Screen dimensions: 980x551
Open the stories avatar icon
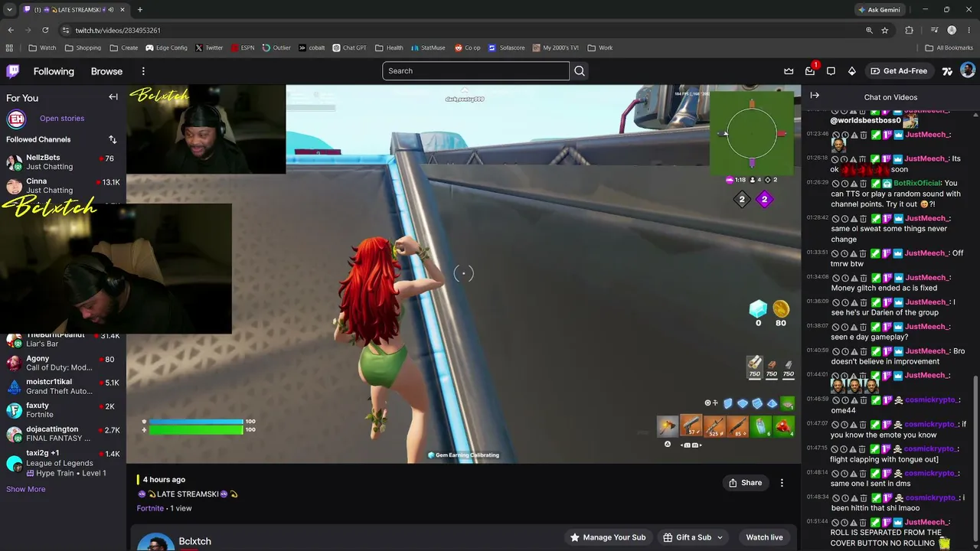click(16, 119)
